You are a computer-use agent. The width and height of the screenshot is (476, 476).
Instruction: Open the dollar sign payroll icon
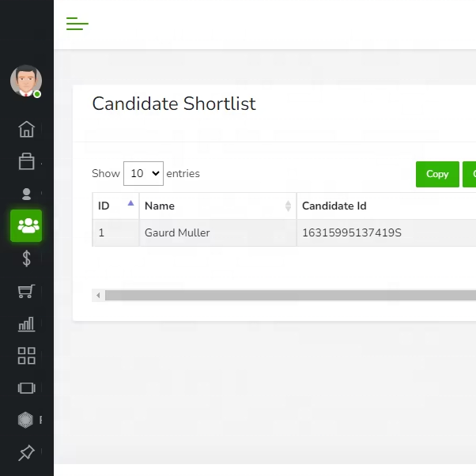[26, 259]
